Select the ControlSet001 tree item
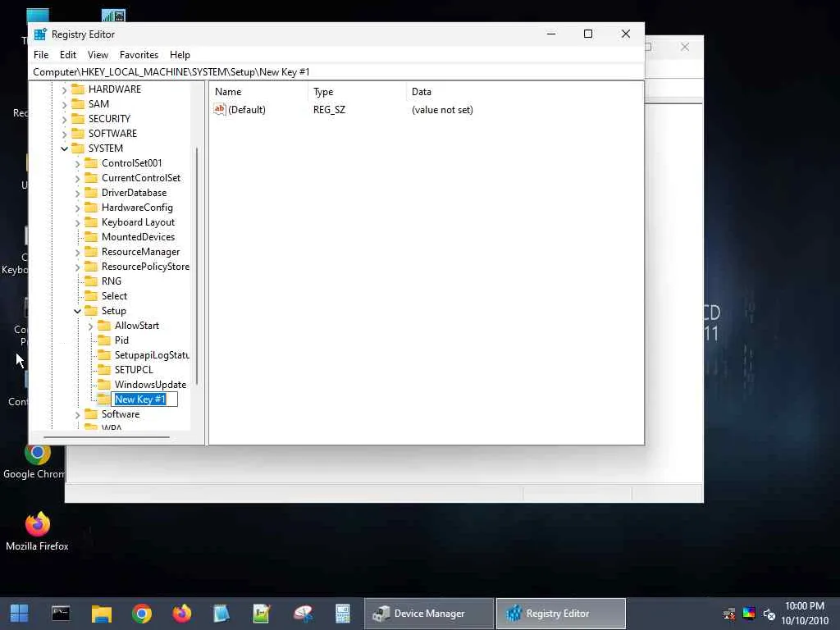Viewport: 840px width, 630px height. click(132, 163)
